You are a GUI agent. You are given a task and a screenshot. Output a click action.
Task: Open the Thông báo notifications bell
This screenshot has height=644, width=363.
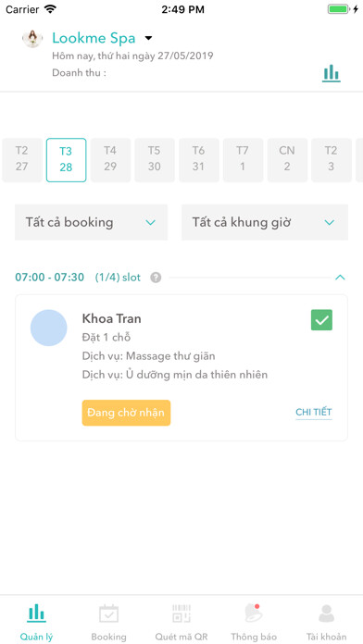254,613
